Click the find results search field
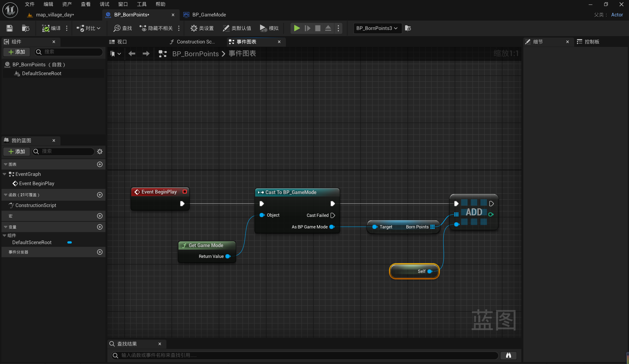The image size is (629, 364). point(305,355)
